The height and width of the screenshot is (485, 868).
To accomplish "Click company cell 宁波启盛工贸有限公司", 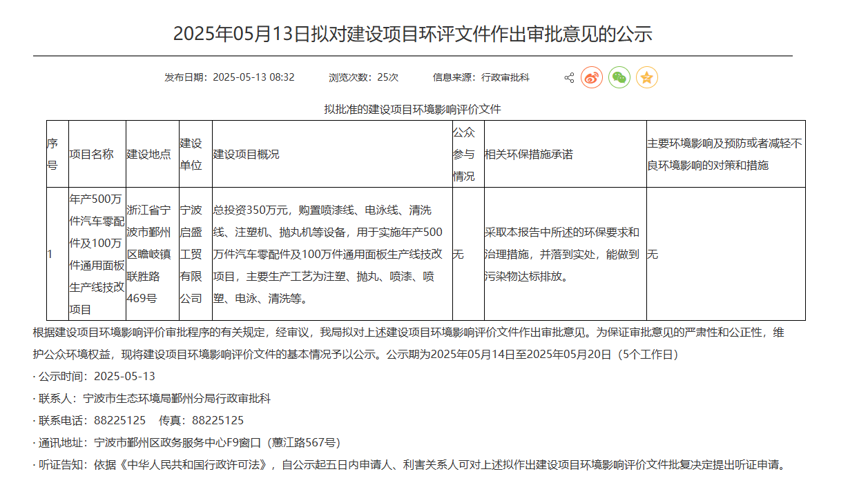I will click(195, 254).
